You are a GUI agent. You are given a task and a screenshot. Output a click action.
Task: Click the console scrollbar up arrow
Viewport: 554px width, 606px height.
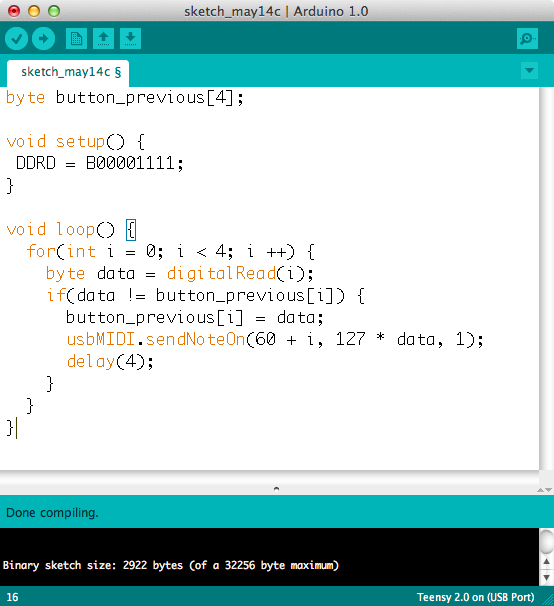(x=546, y=562)
